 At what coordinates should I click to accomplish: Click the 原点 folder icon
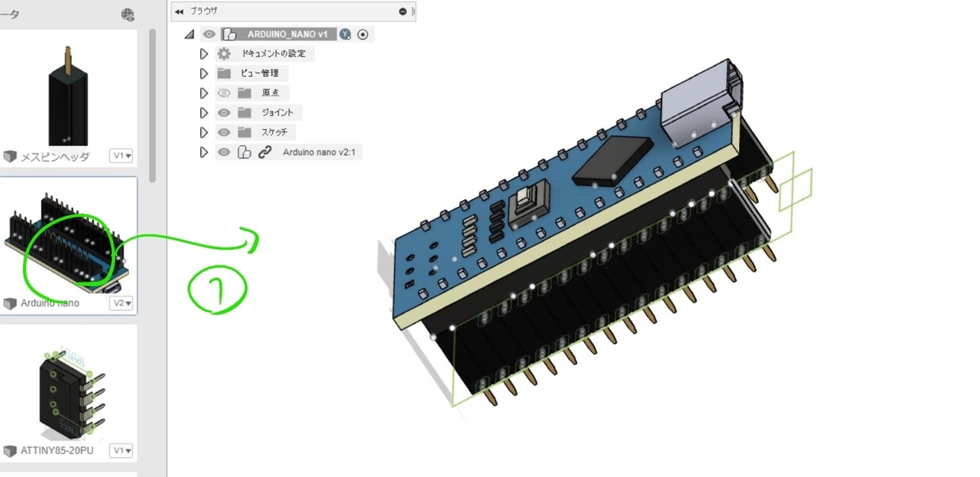tap(244, 93)
